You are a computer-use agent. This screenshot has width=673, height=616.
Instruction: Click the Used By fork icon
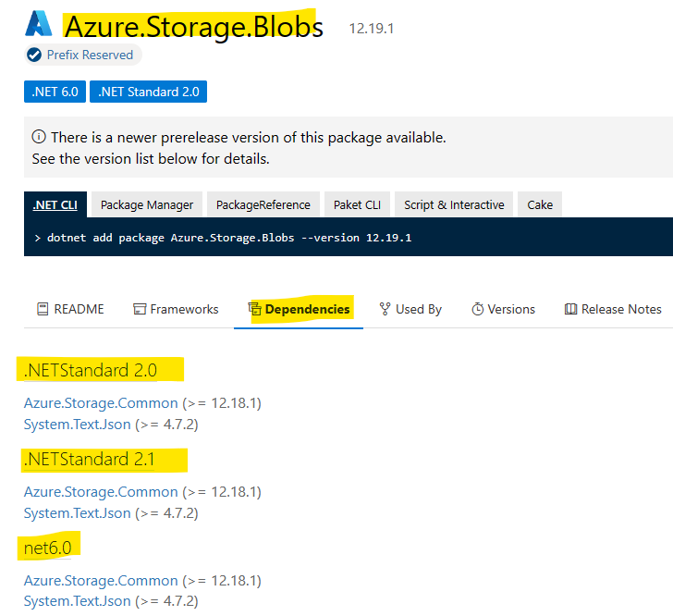point(385,309)
